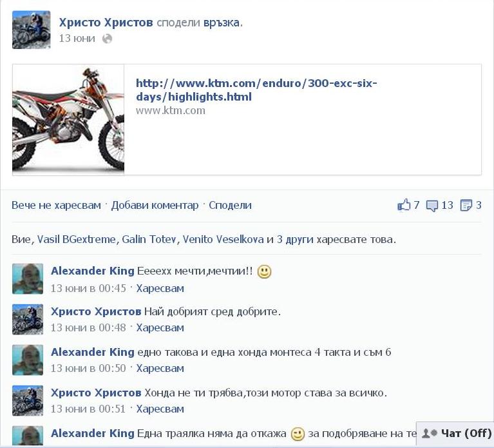Image resolution: width=494 pixels, height=448 pixels.
Task: Click the thumbs-up likes count icon
Action: pyautogui.click(x=404, y=205)
